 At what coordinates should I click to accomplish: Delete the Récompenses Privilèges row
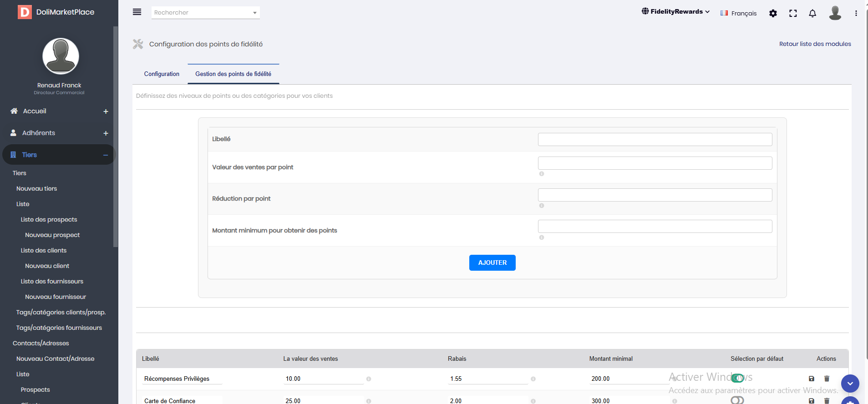tap(827, 379)
